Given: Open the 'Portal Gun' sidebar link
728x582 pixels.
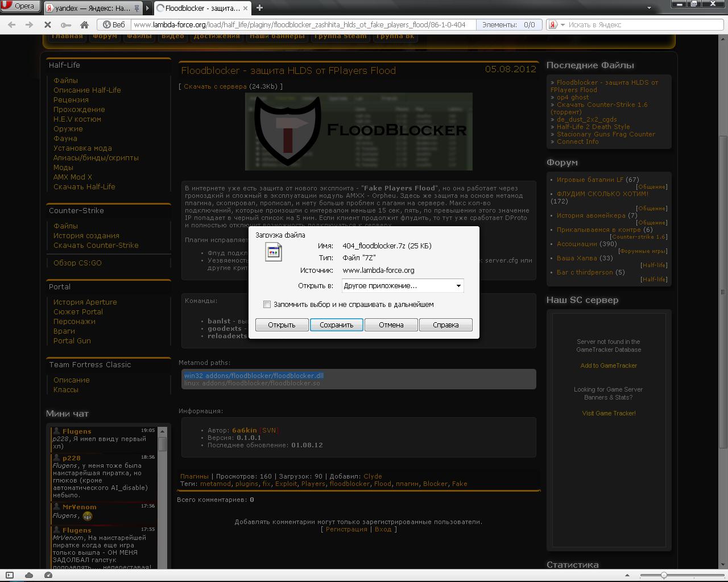Looking at the screenshot, I should [x=72, y=341].
